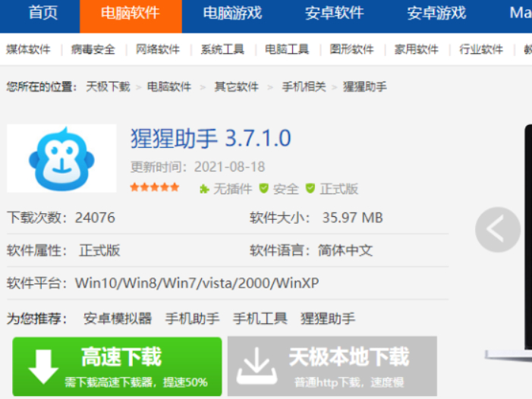The width and height of the screenshot is (532, 399).
Task: Click the green 高速下载 button
Action: tap(117, 366)
